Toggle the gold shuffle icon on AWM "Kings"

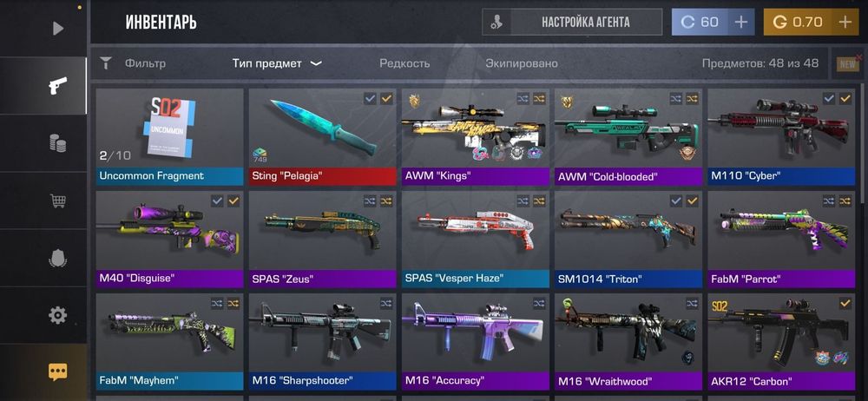point(539,99)
